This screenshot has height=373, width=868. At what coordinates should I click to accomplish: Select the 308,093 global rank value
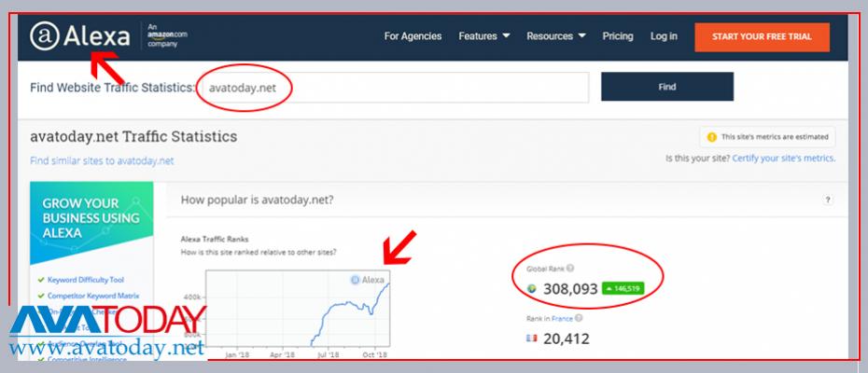click(x=570, y=289)
